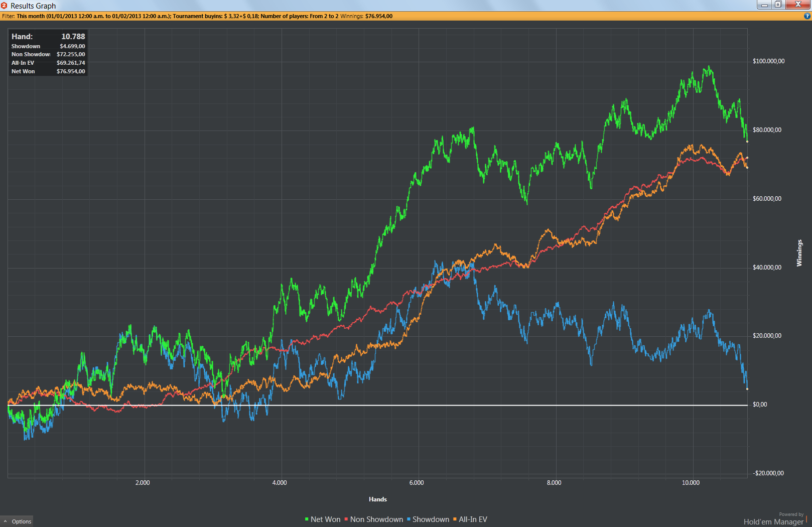Click the Non Showdown $72.255,00 summary row
Viewport: 812px width, 527px height.
click(x=48, y=54)
